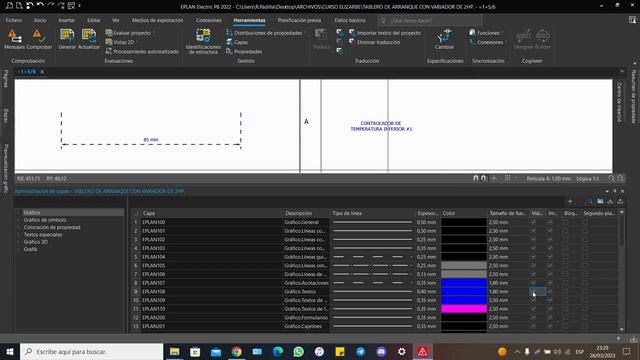Open the Capas layer manager
This screenshot has width=640, height=360.
(237, 42)
